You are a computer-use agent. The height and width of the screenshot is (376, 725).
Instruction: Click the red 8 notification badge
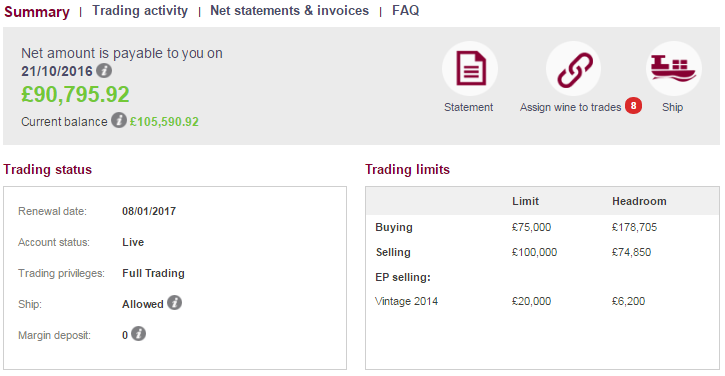point(633,106)
